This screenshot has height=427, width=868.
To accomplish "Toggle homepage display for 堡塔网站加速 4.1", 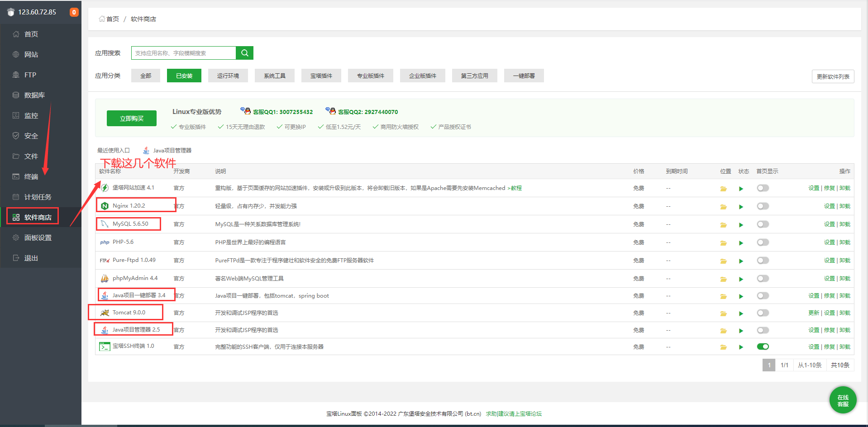I will coord(763,188).
